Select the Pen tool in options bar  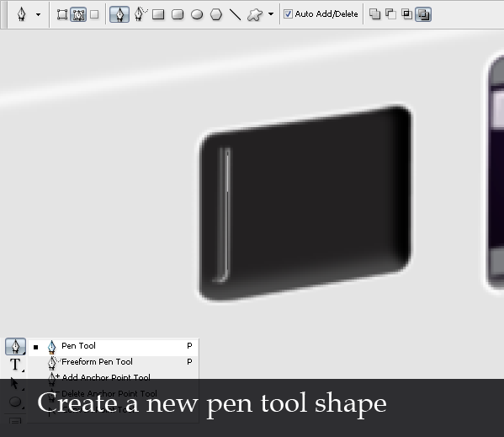point(119,14)
